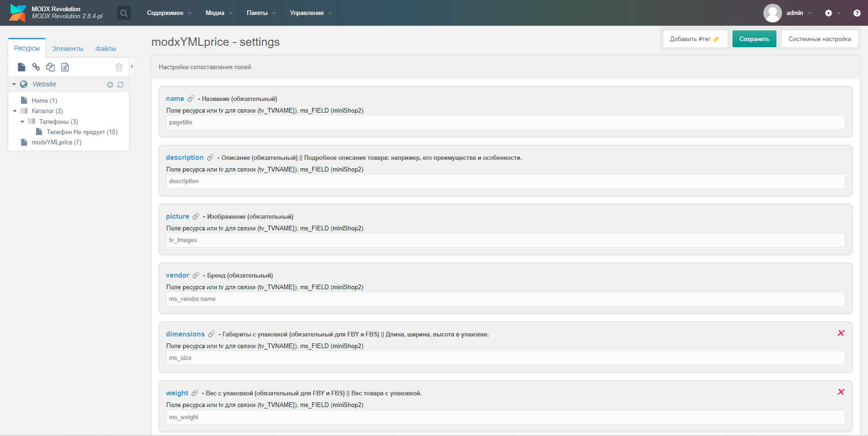Click the Настройки сопоставления полей heading
The width and height of the screenshot is (868, 436).
[x=205, y=67]
